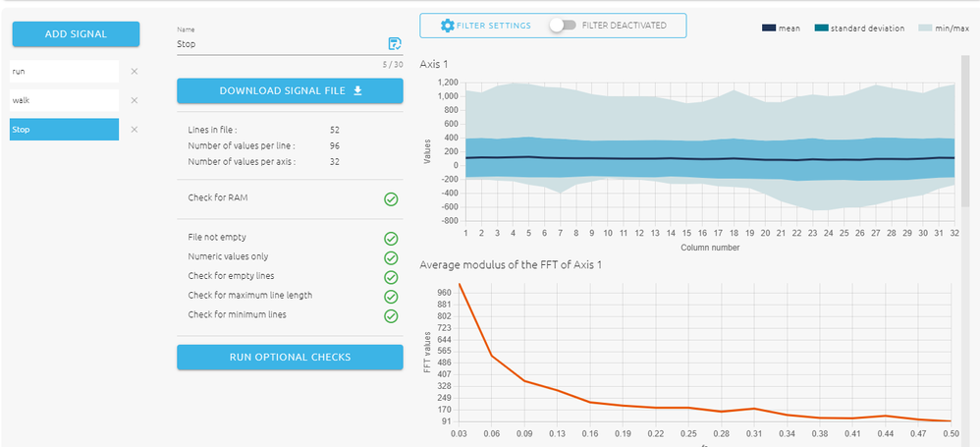Viewport: 980px width, 447px height.
Task: Open Filter Settings
Action: [486, 26]
